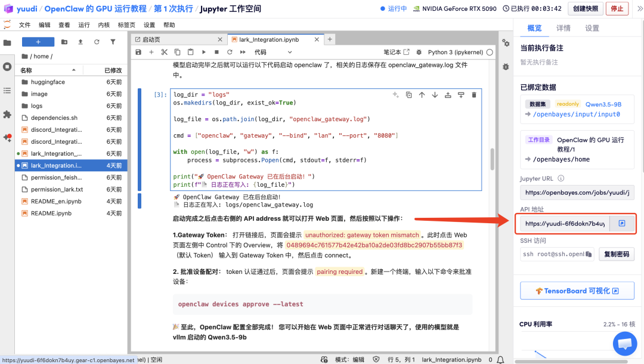Click the 创建快照 button
644x364 pixels.
[586, 8]
